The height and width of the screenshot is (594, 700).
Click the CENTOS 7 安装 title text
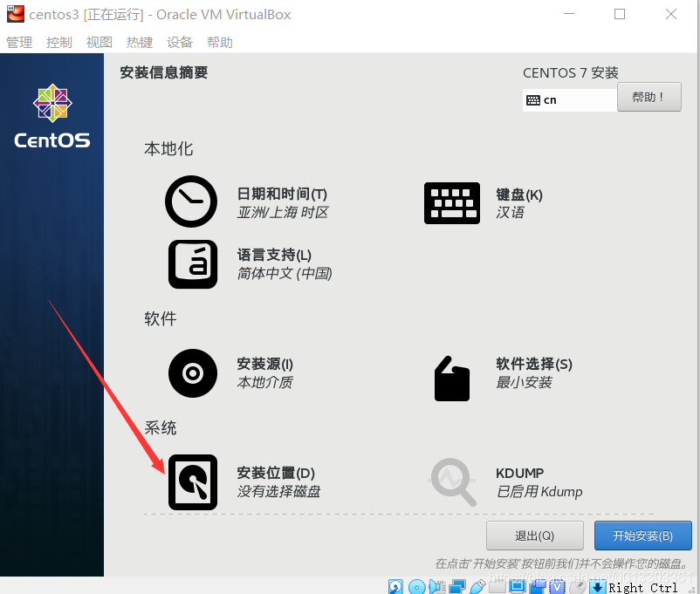click(571, 72)
